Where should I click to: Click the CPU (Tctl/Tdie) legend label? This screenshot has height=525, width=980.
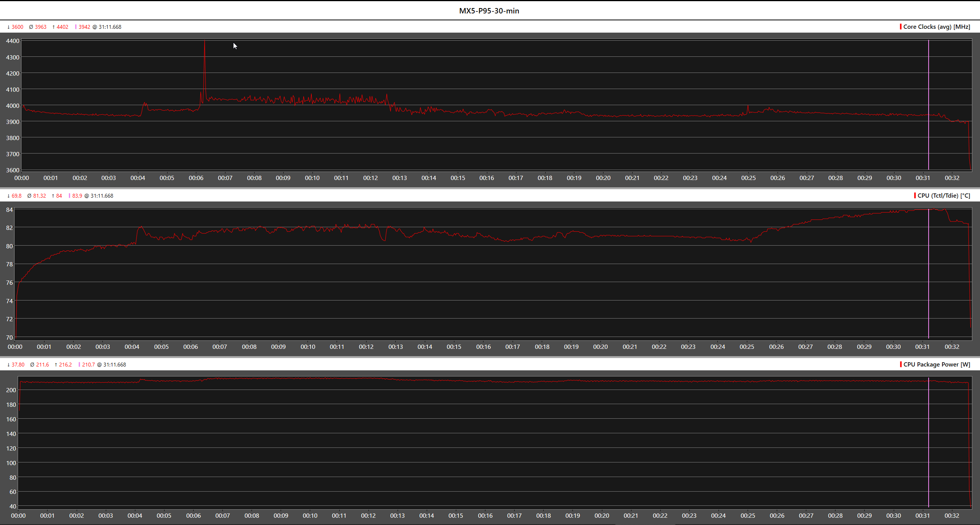click(943, 195)
